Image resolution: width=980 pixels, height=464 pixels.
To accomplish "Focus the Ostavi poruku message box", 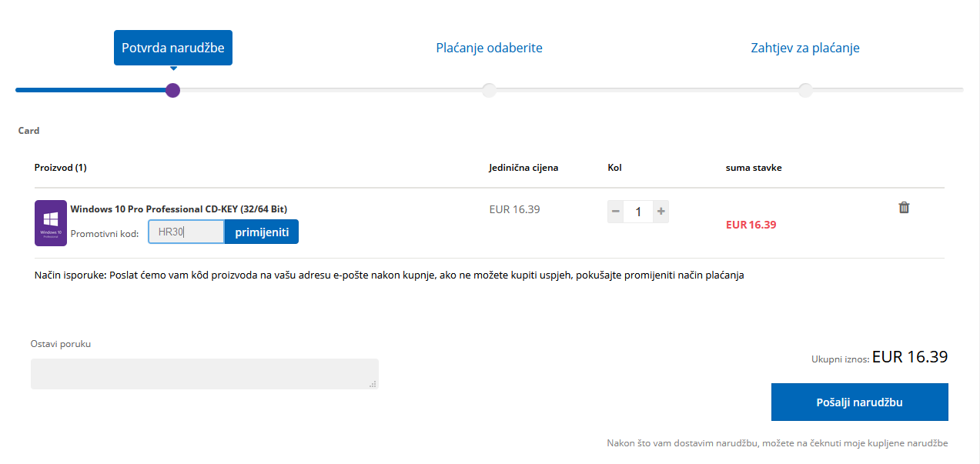I will tap(205, 374).
